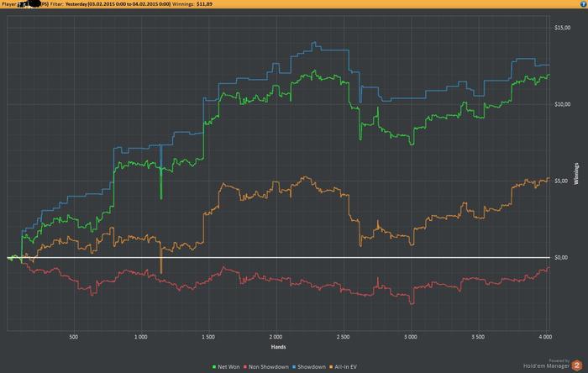Click the 3 000 tick label on the hands axis

click(x=411, y=337)
